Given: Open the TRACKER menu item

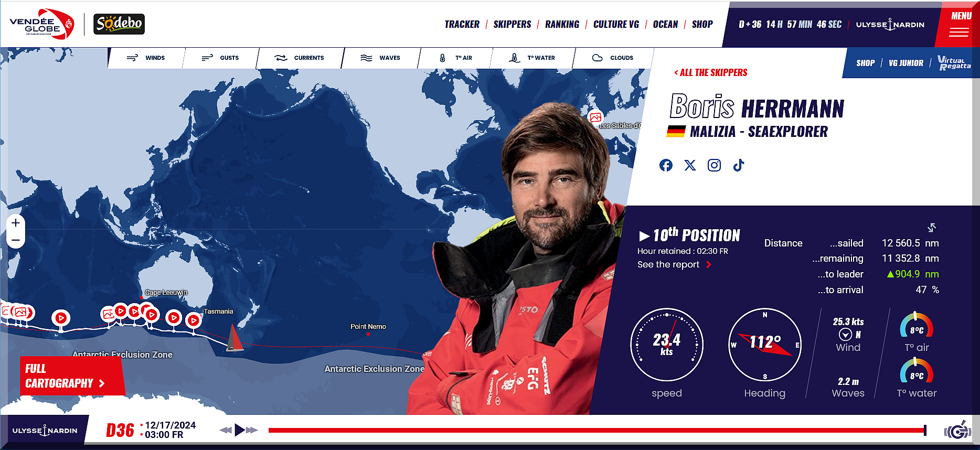Looking at the screenshot, I should pos(462,24).
